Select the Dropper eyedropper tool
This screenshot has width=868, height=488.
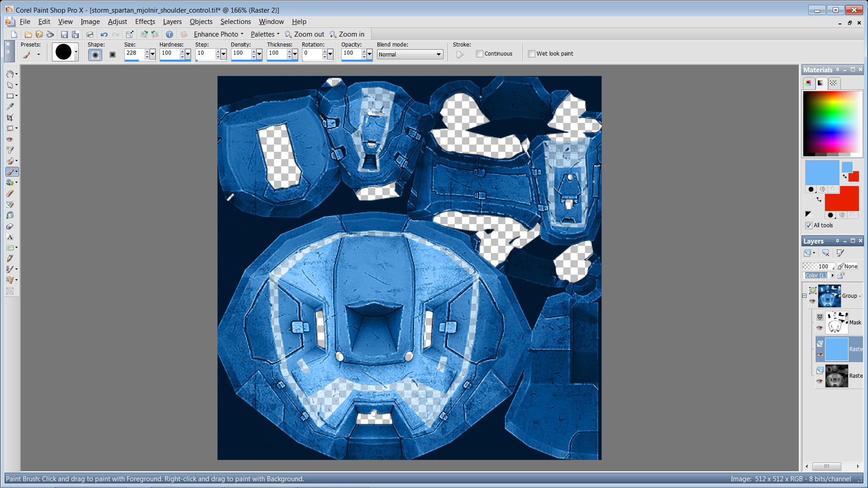click(x=10, y=107)
